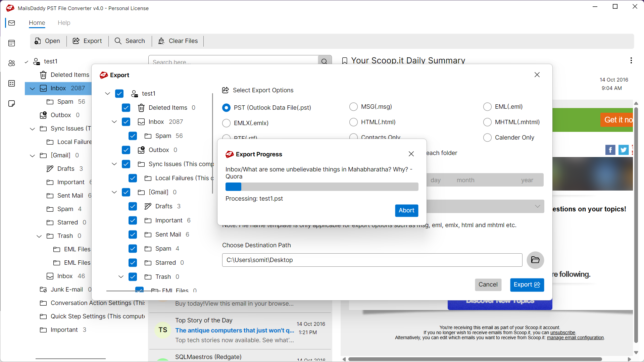Screen dimensions: 644x362
Task: Click Junk E-mail folder icon
Action: [x=43, y=290]
